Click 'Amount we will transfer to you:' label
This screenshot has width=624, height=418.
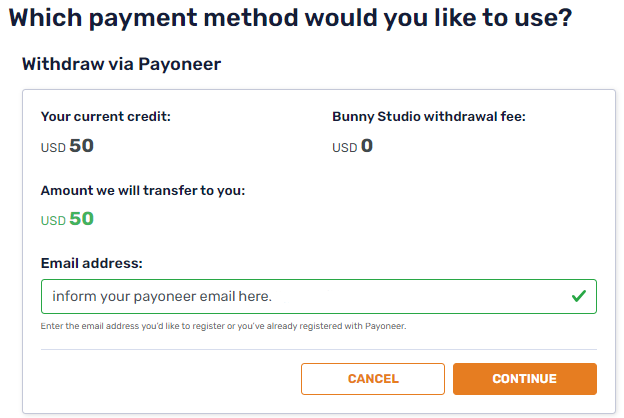(x=143, y=190)
